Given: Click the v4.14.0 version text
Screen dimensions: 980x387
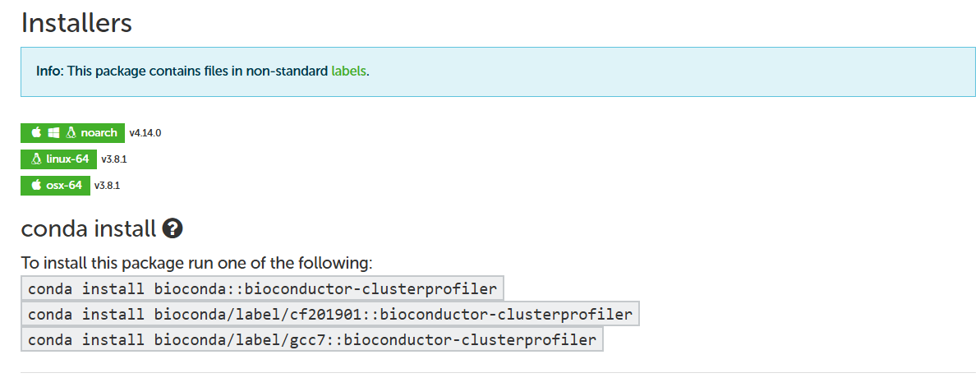Looking at the screenshot, I should point(140,132).
